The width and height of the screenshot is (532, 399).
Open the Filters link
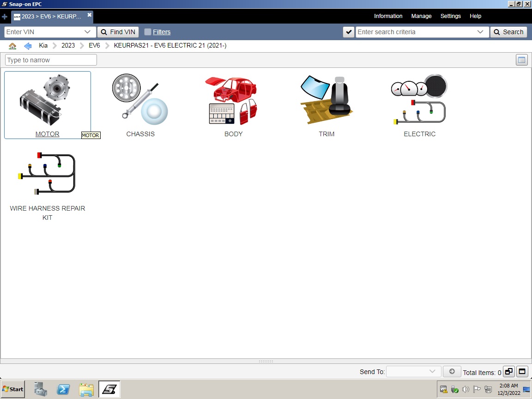[x=162, y=32]
